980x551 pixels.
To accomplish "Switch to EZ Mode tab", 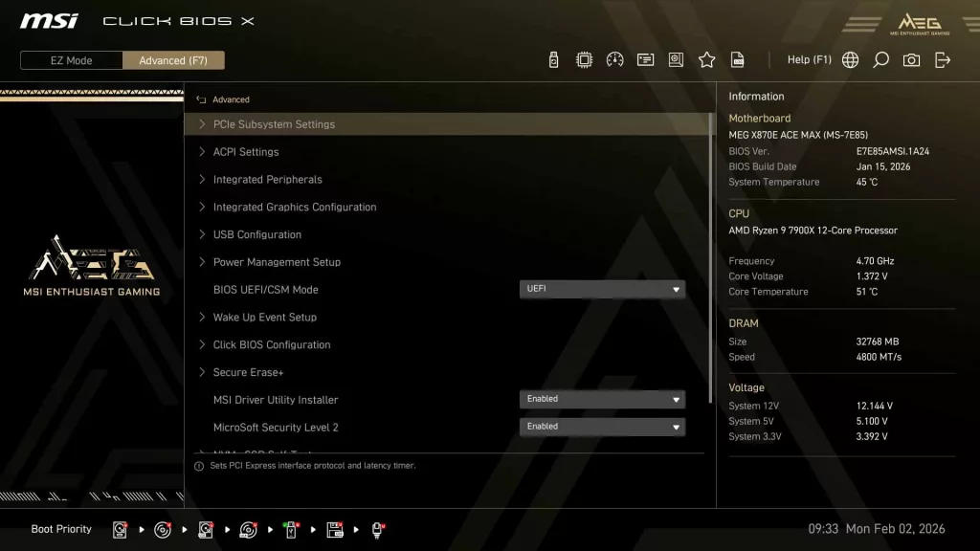I will click(70, 59).
